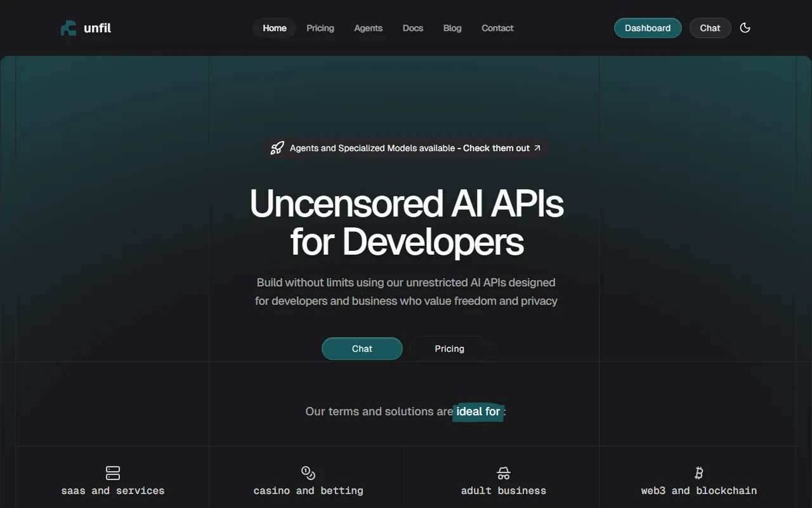
Task: Click the web3 and blockchain bitcoin icon
Action: [x=699, y=472]
